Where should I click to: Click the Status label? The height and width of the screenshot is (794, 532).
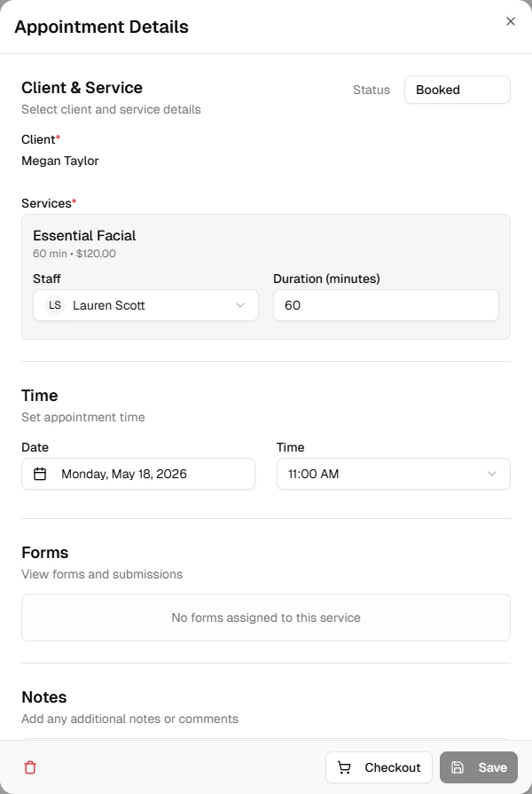[x=372, y=90]
